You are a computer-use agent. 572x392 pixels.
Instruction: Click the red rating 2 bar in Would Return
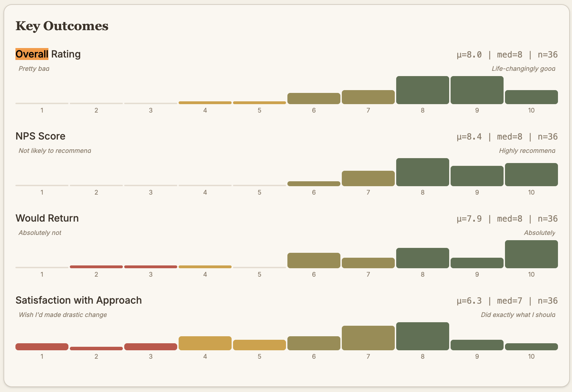(x=96, y=267)
